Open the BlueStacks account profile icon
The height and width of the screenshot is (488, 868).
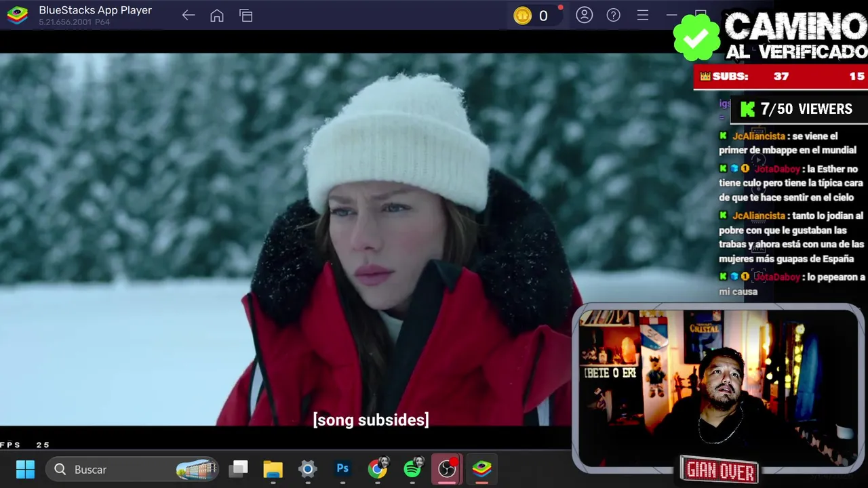coord(585,16)
